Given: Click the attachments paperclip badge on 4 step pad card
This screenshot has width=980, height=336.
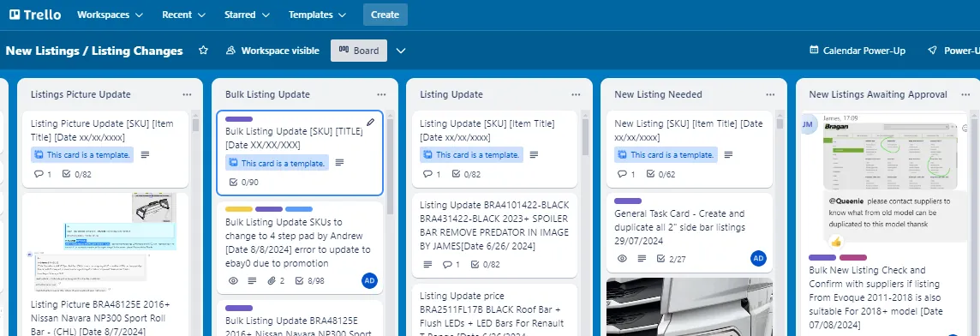Looking at the screenshot, I should pyautogui.click(x=276, y=281).
